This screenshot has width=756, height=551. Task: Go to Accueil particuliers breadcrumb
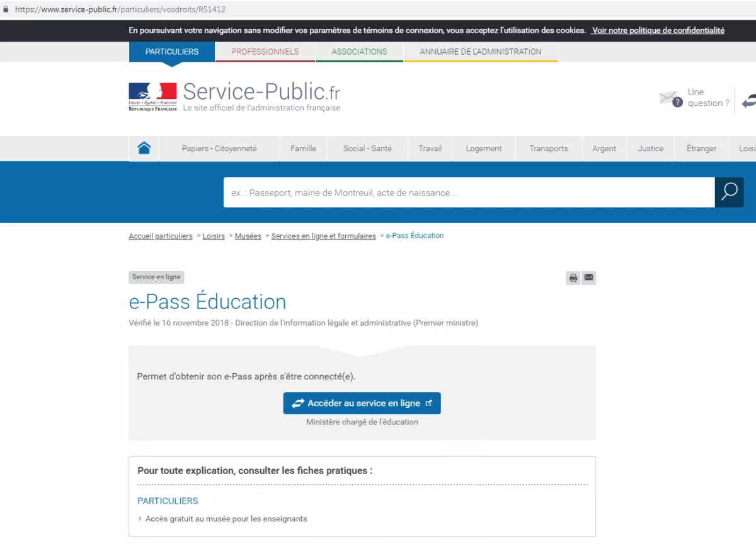161,236
